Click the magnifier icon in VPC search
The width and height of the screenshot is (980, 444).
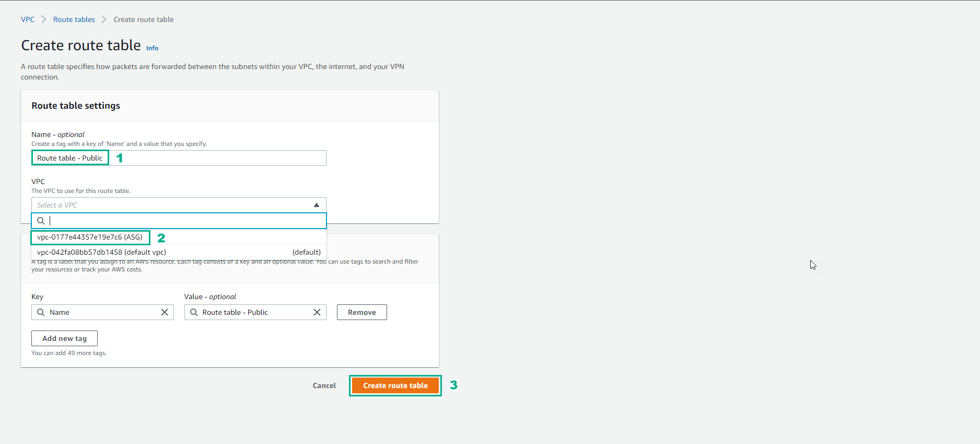click(41, 221)
